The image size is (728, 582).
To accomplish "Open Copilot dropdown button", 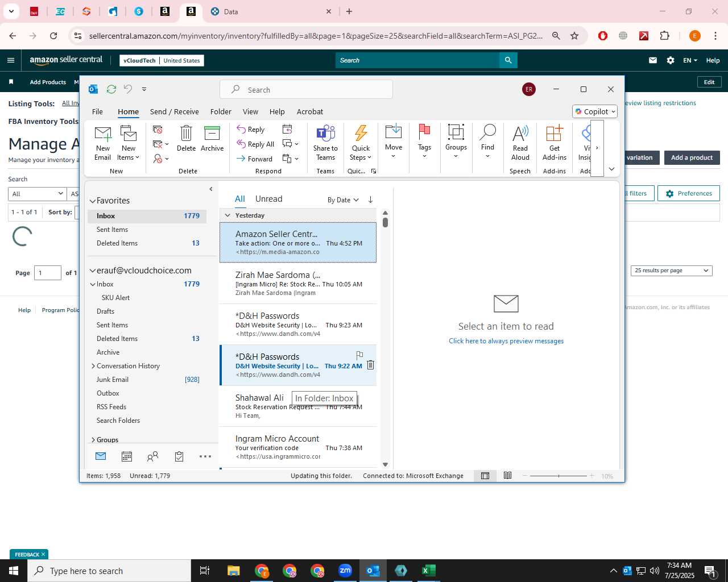I will (x=595, y=111).
